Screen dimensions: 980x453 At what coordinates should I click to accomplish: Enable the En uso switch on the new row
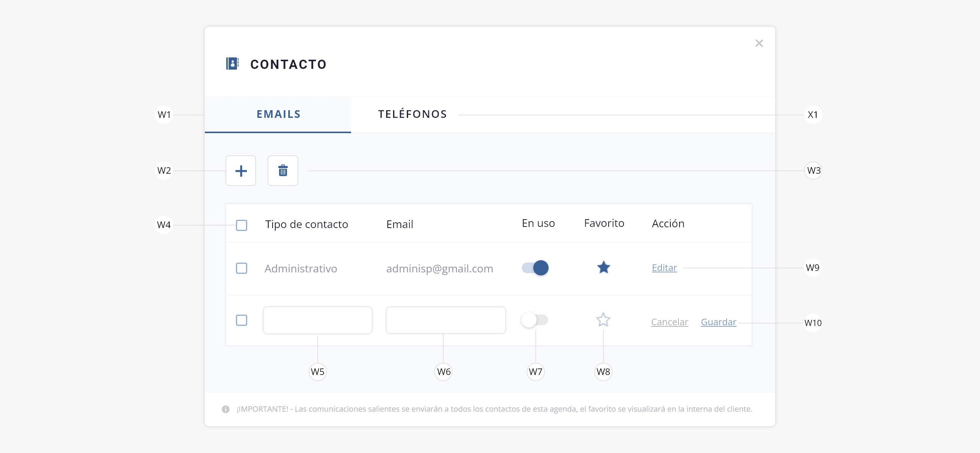[534, 320]
